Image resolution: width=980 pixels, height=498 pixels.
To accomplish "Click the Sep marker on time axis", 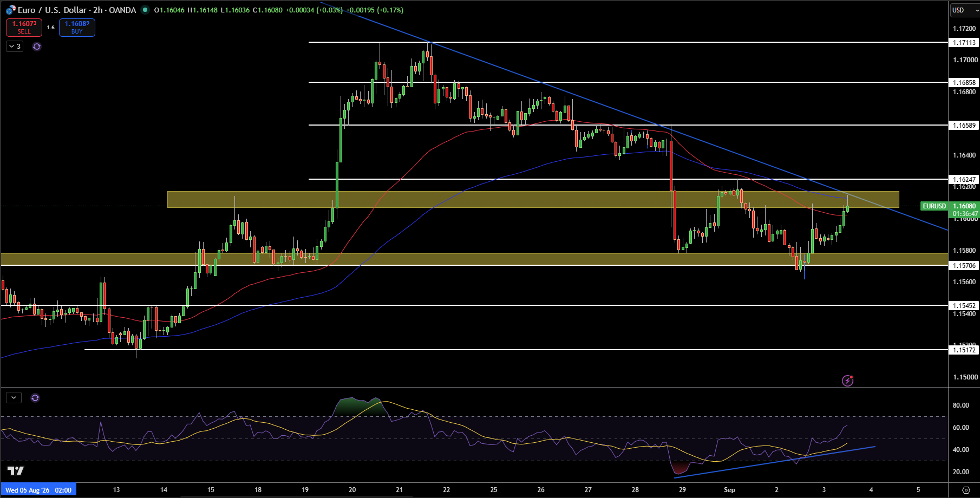I will coord(729,490).
